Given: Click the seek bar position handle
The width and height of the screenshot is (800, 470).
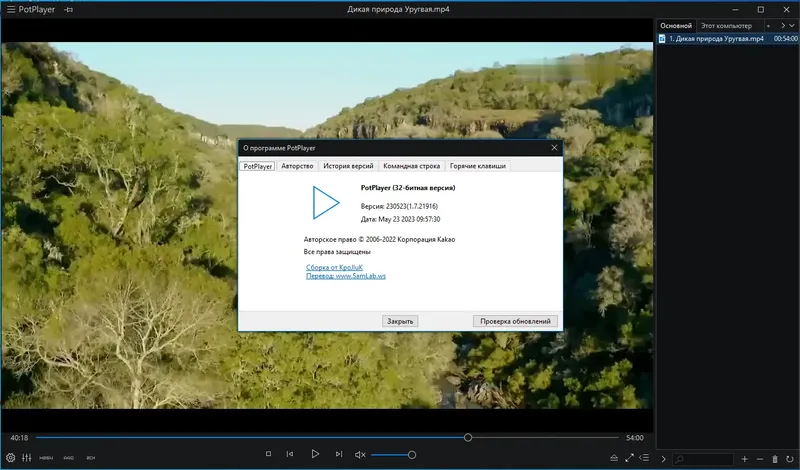Looking at the screenshot, I should [x=468, y=437].
